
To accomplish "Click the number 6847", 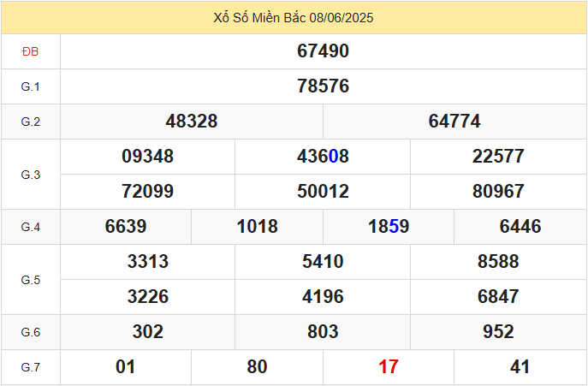I will 498,297.
